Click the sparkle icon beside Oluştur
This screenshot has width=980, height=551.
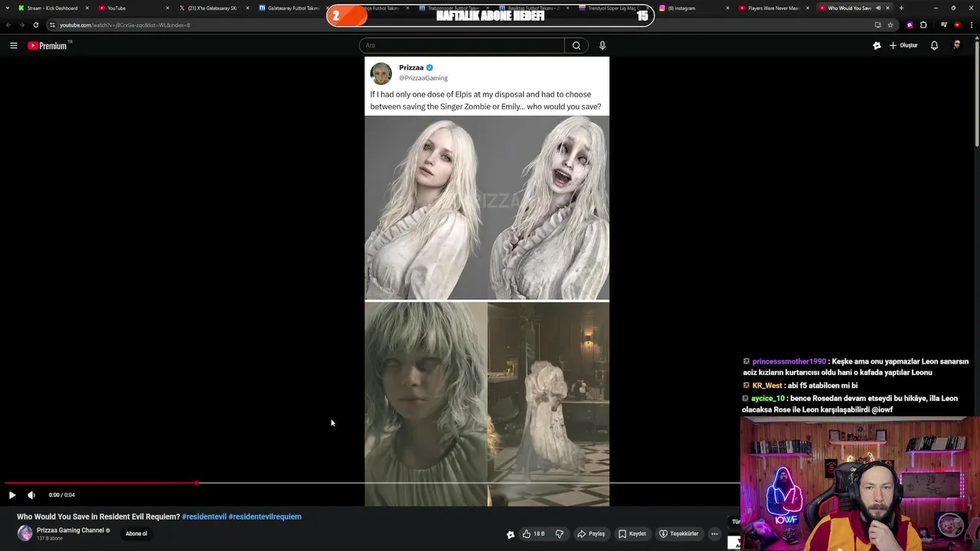(x=877, y=46)
